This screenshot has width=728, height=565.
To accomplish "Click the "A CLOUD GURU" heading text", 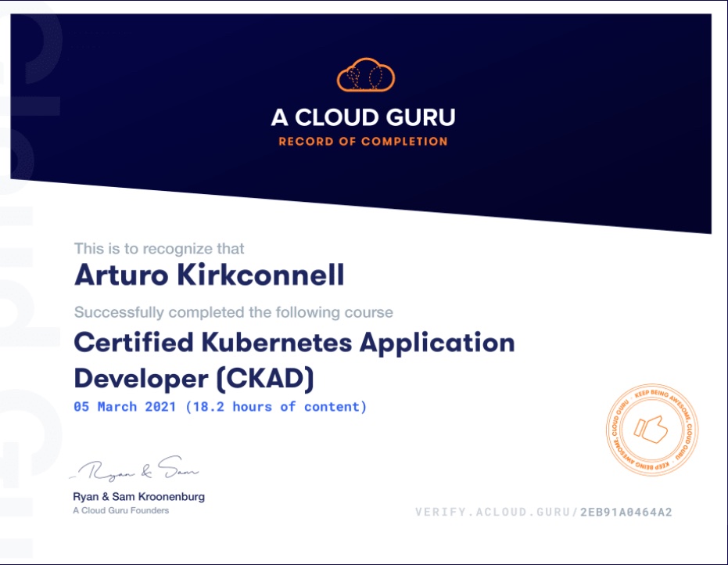I will pyautogui.click(x=363, y=117).
